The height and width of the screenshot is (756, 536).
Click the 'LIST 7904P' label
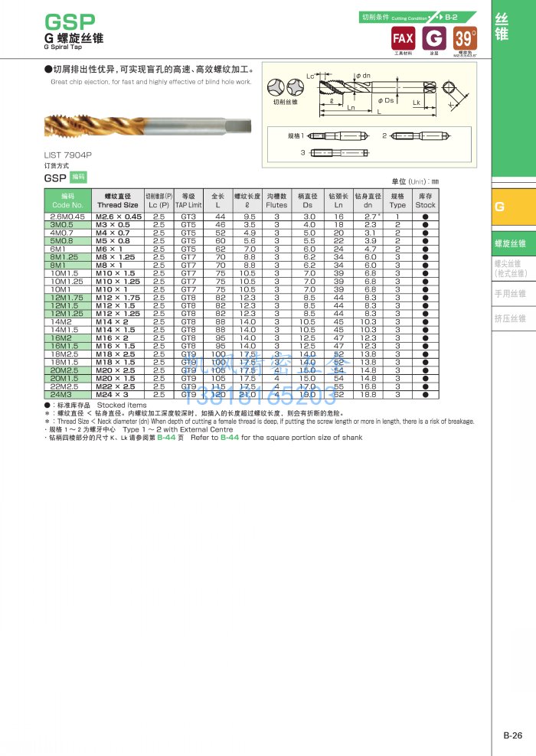coord(67,155)
